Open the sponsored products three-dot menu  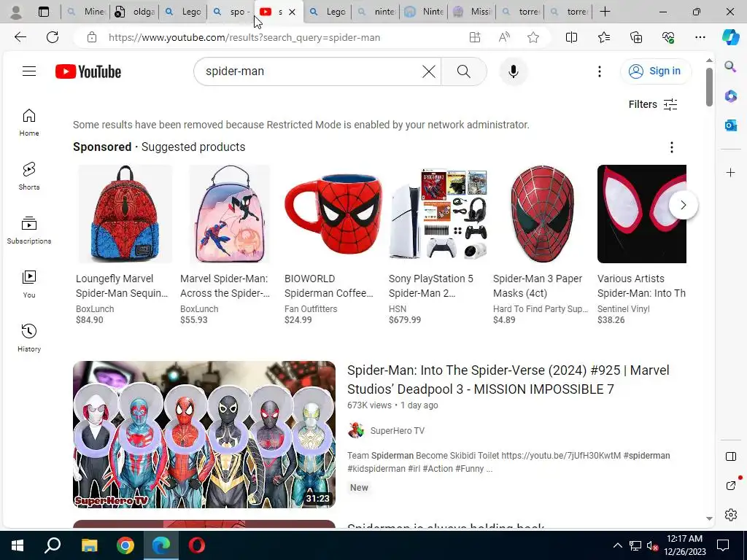click(x=672, y=147)
